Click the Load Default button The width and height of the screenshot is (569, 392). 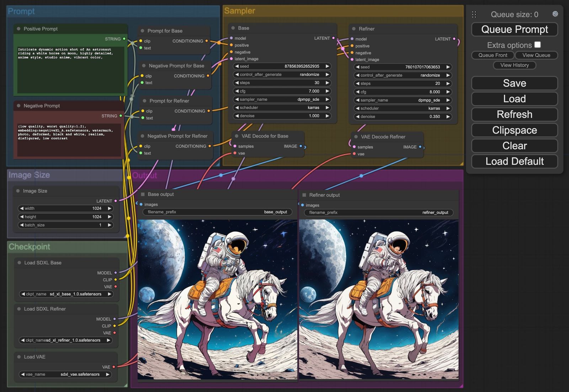(x=514, y=161)
